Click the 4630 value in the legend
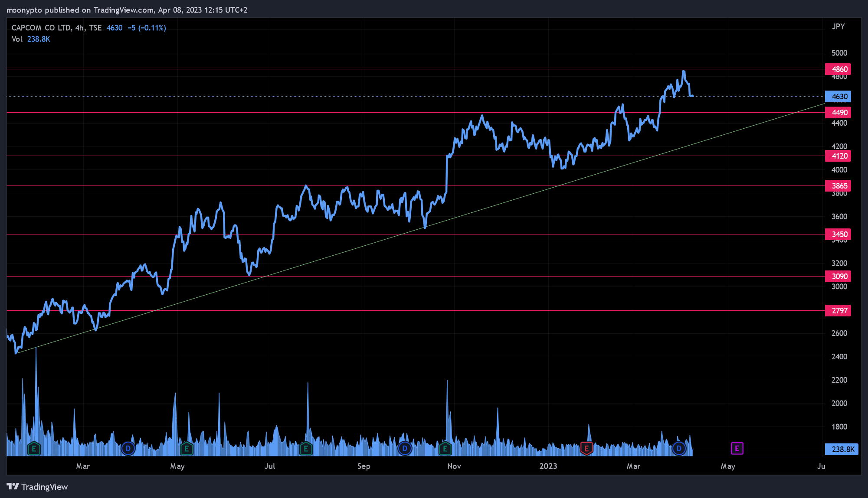This screenshot has height=498, width=868. coord(115,28)
